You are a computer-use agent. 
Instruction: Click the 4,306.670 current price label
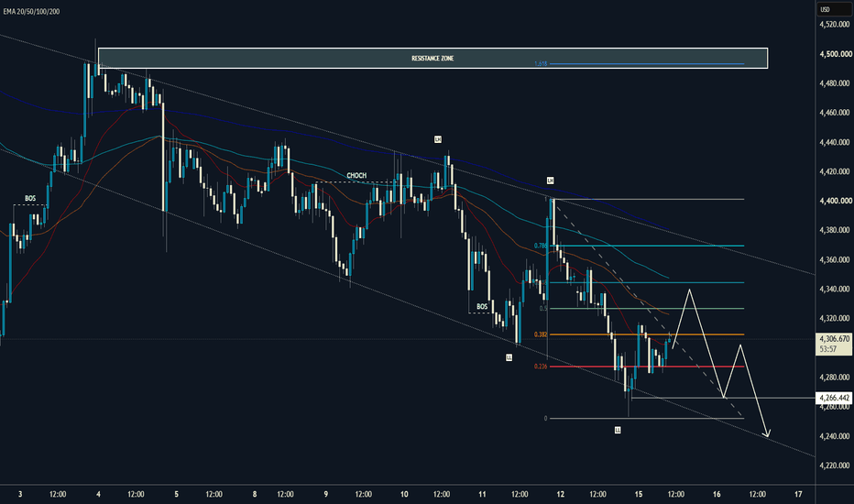(835, 339)
